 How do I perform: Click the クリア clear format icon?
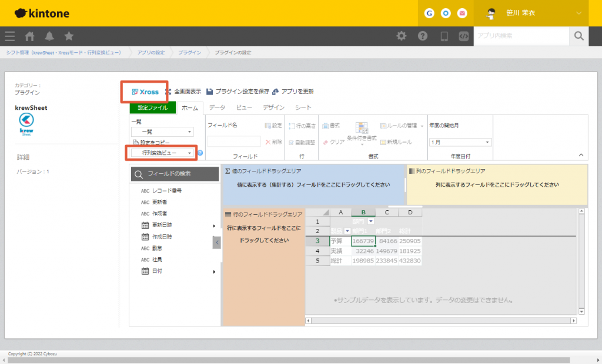(x=333, y=142)
